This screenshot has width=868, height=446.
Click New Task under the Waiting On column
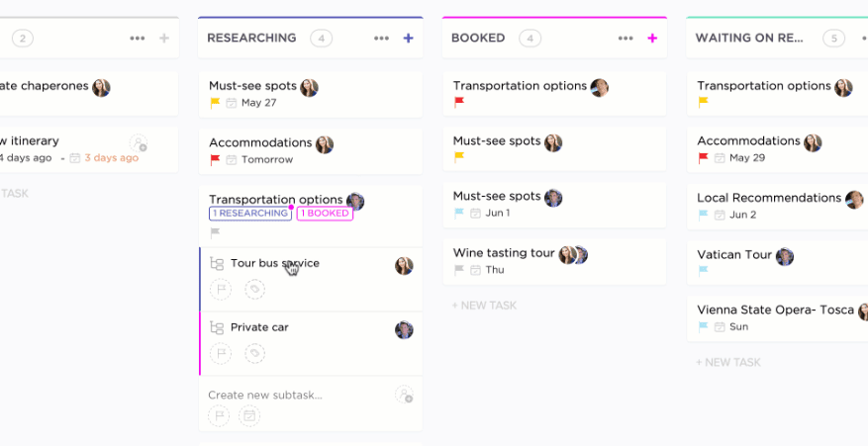728,363
